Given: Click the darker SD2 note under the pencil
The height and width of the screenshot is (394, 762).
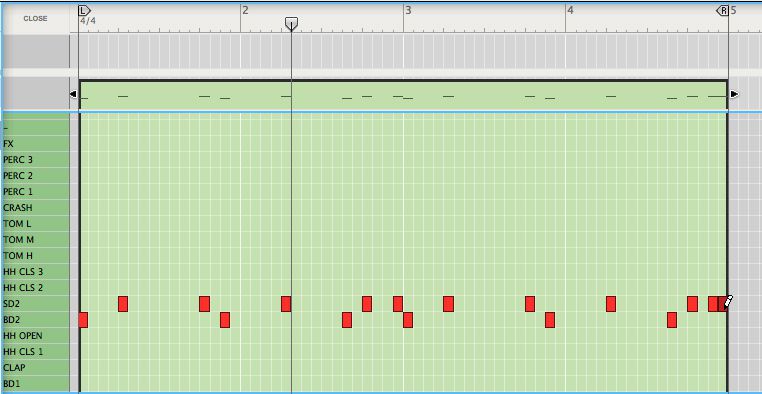Looking at the screenshot, I should [722, 304].
